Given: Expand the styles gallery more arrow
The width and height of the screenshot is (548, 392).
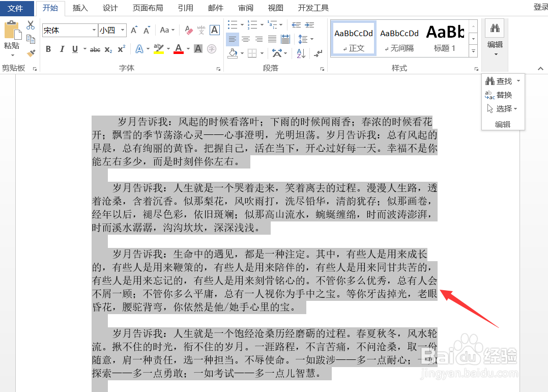Looking at the screenshot, I should (x=473, y=51).
